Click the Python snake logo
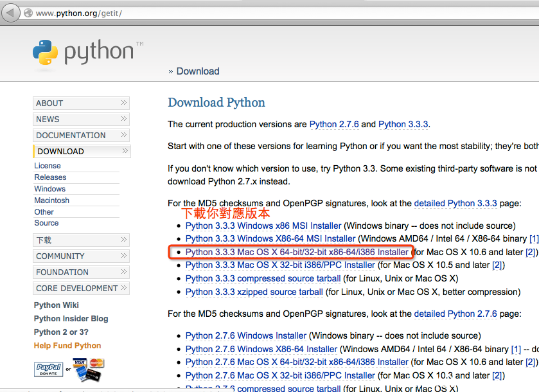This screenshot has height=392, width=539. pos(46,53)
